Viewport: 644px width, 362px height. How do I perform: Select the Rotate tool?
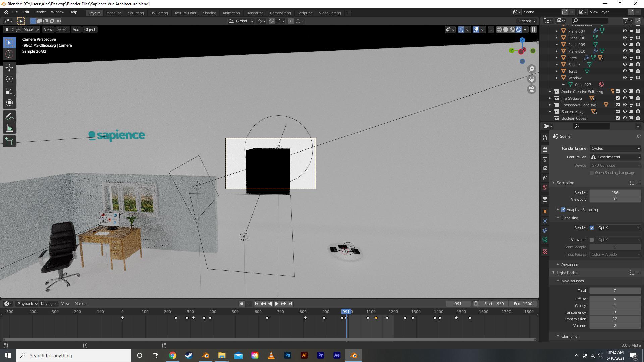(9, 79)
